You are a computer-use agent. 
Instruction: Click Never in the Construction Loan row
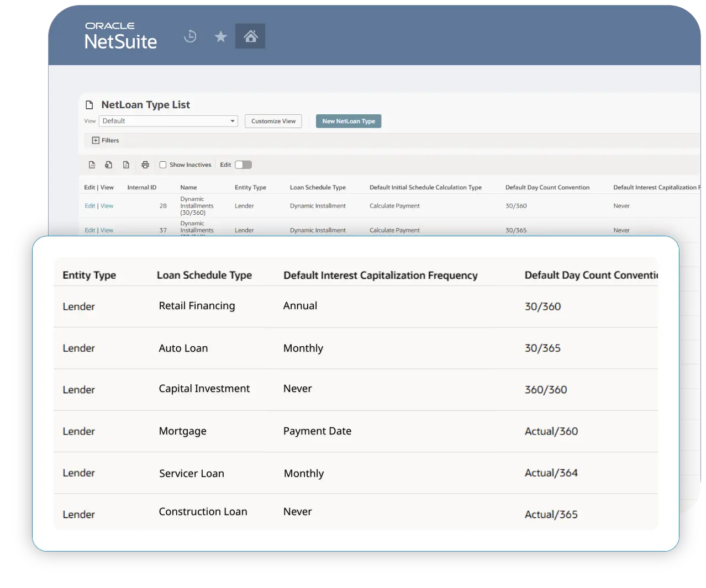pos(298,512)
